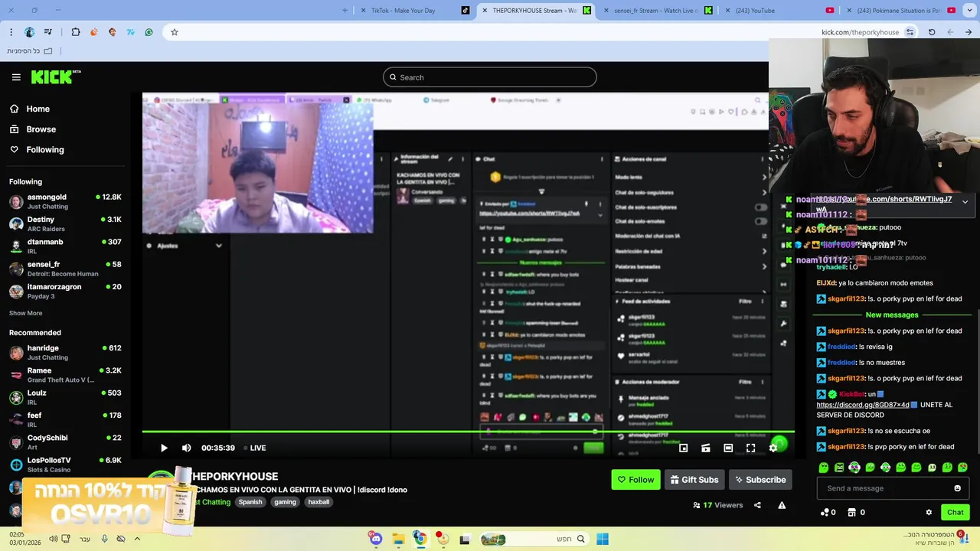
Task: Open dtanmanb channel in sidebar
Action: pyautogui.click(x=65, y=246)
